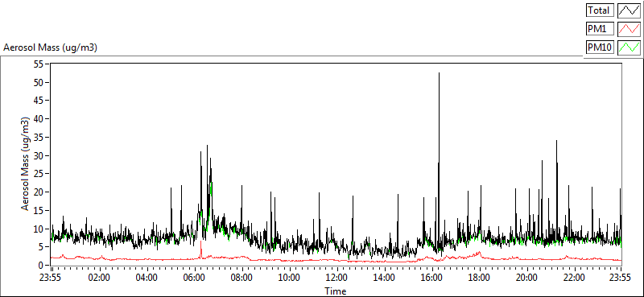644x297 pixels.
Task: Click the PM1 red plot legend icon
Action: pos(630,29)
